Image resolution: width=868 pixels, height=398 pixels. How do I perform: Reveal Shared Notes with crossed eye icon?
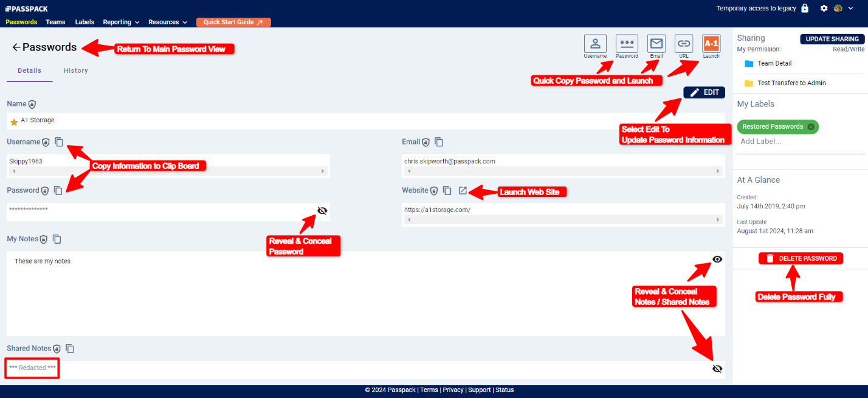click(x=717, y=369)
